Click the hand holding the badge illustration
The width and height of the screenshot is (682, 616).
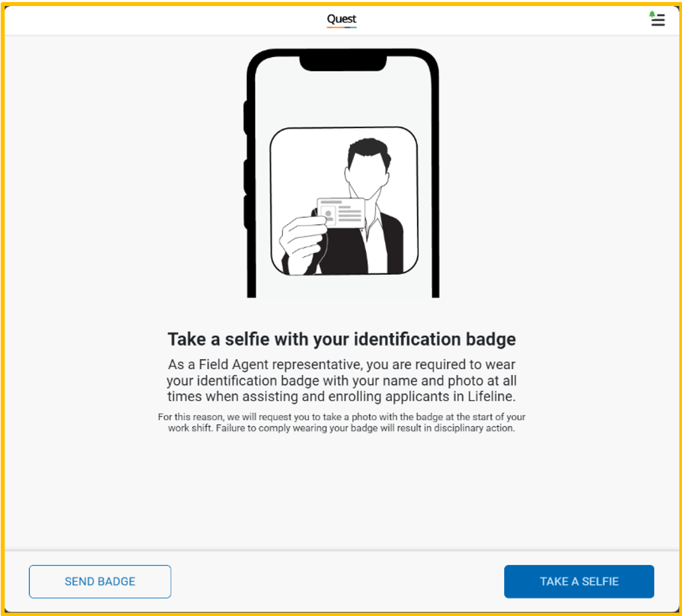303,245
